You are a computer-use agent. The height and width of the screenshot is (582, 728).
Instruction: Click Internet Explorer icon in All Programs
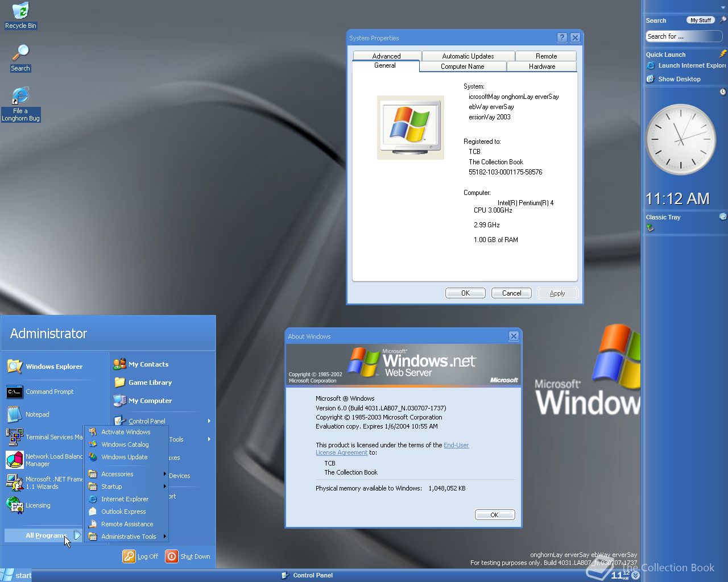tap(93, 499)
